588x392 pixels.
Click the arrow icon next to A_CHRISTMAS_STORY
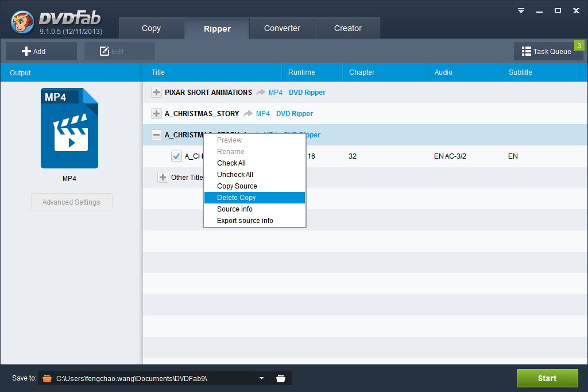(248, 113)
